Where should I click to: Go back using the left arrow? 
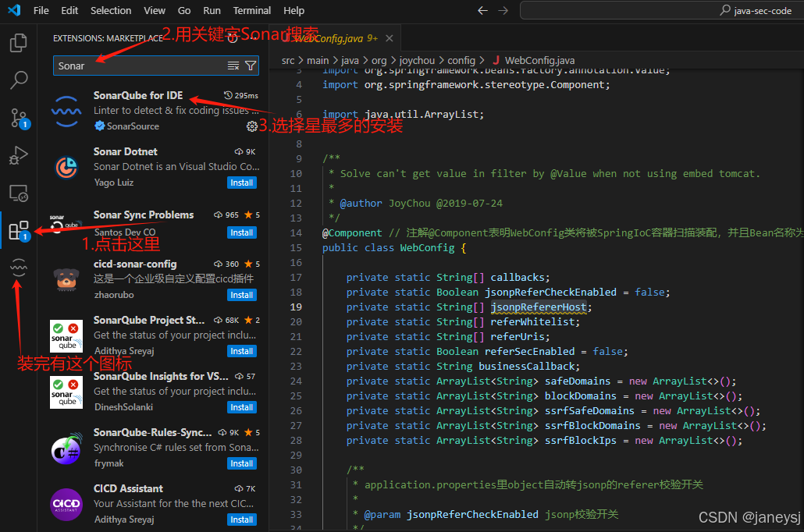[x=482, y=10]
